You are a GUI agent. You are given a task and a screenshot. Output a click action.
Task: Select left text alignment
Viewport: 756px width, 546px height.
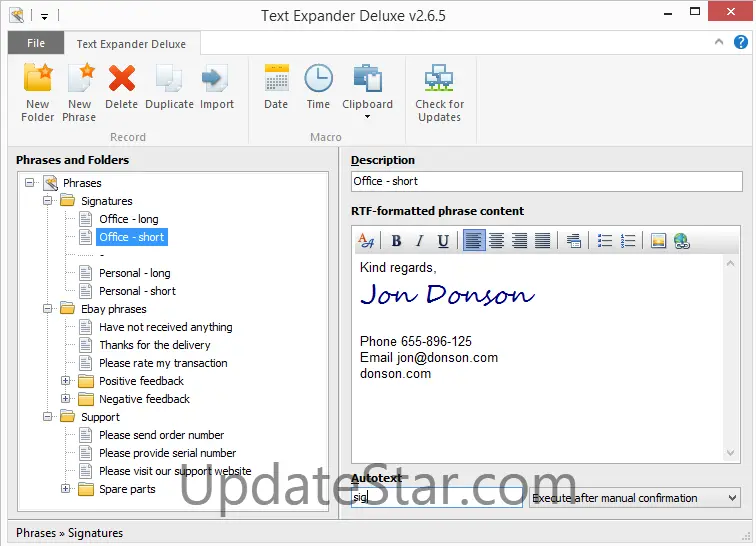(473, 240)
